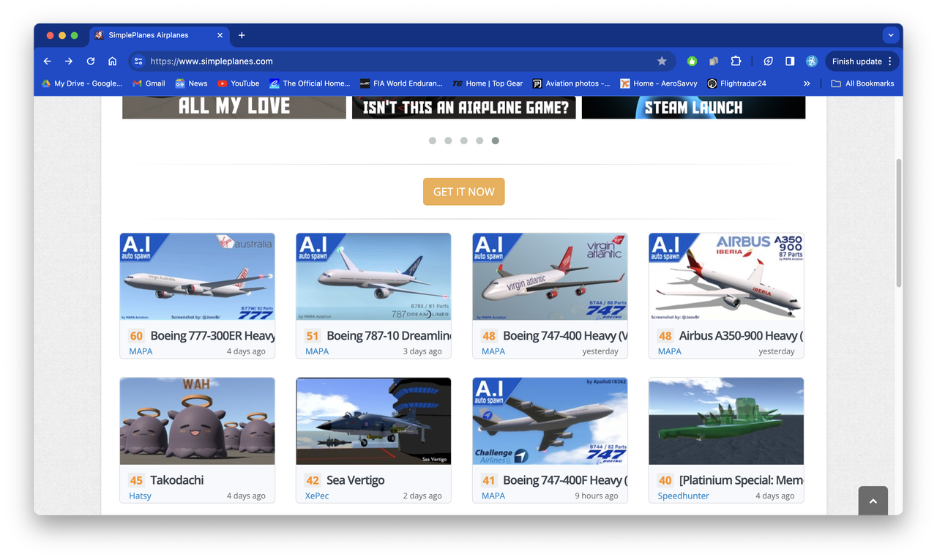This screenshot has height=560, width=937.
Task: Go forward with the browser forward arrow
Action: [69, 61]
